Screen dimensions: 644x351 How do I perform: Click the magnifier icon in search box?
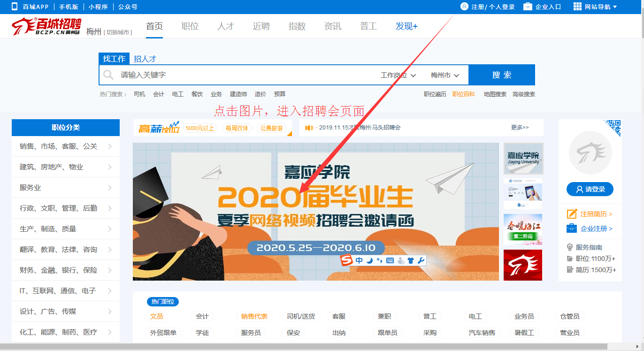(108, 75)
